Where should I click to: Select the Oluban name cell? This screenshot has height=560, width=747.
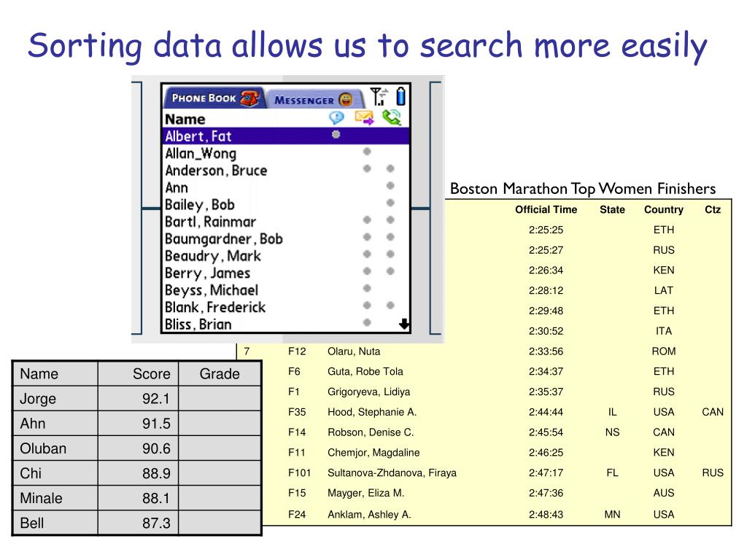pyautogui.click(x=55, y=448)
